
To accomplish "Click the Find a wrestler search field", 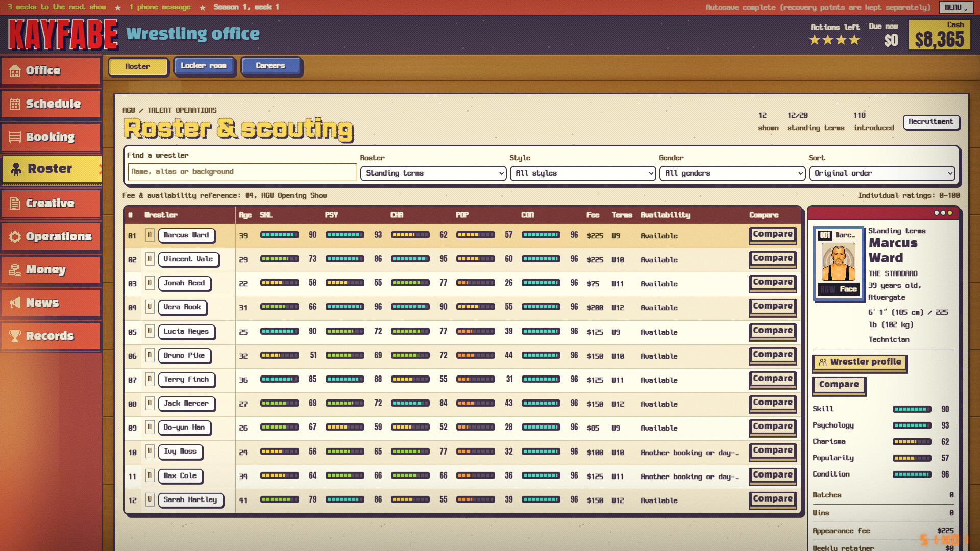I will (x=242, y=172).
